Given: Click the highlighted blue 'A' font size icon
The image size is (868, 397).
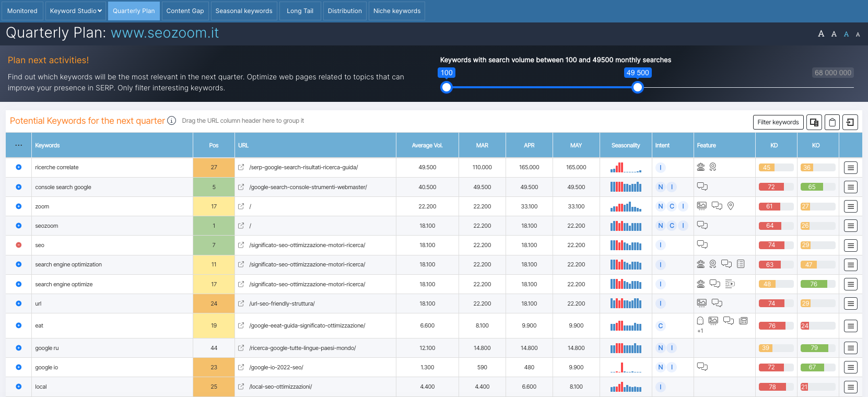Looking at the screenshot, I should click(x=847, y=34).
